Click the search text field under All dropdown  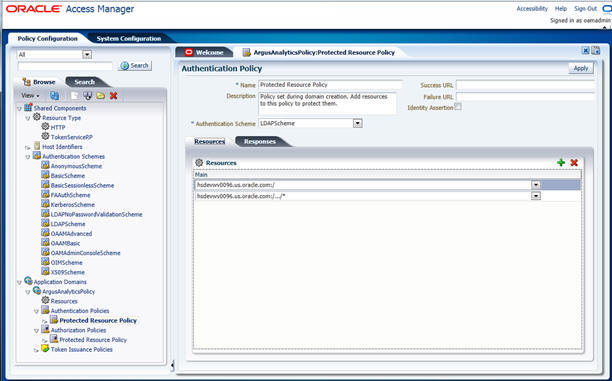(x=65, y=66)
